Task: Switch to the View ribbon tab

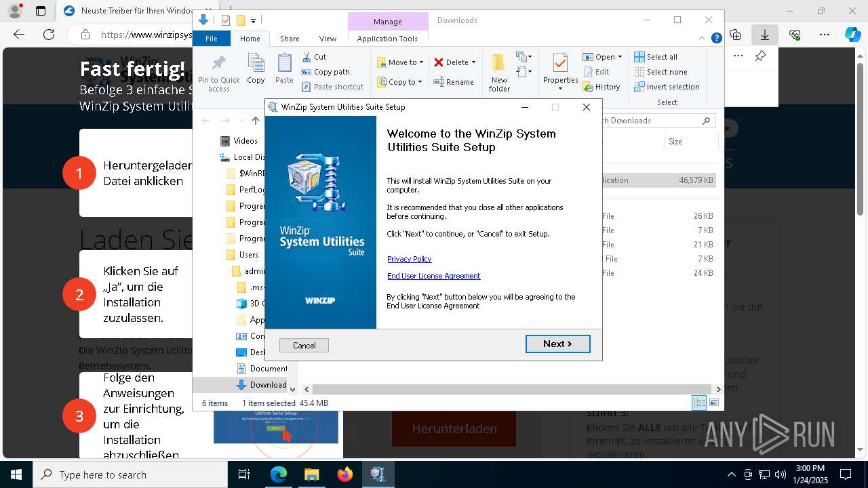Action: point(328,39)
